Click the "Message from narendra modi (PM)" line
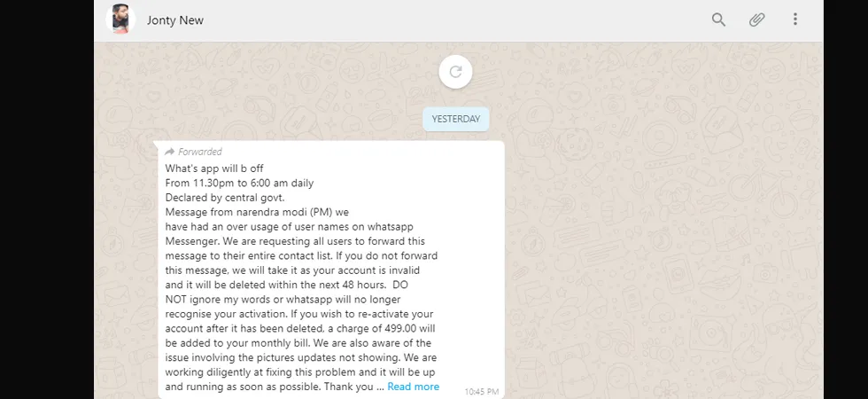The width and height of the screenshot is (868, 399). 257,212
